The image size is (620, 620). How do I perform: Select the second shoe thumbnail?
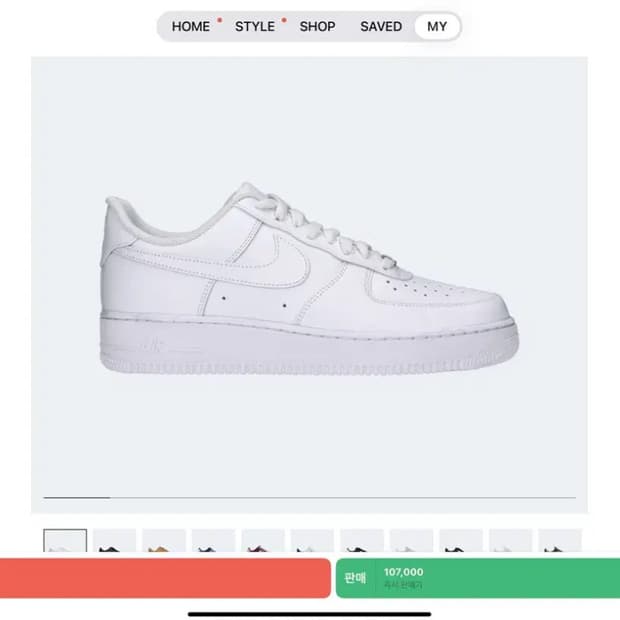114,541
